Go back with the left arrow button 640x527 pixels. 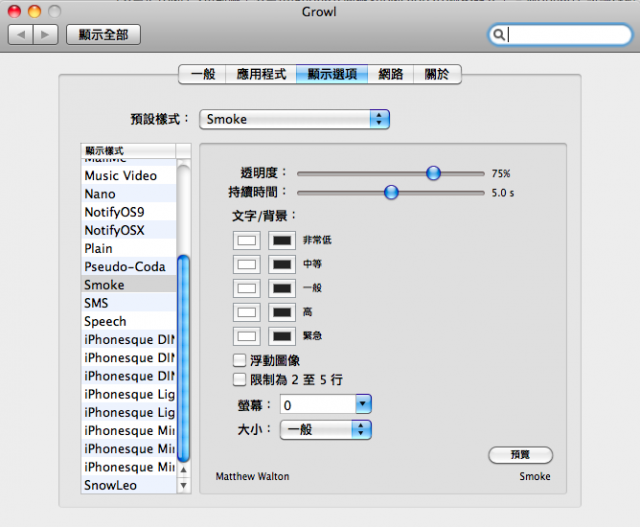20,35
